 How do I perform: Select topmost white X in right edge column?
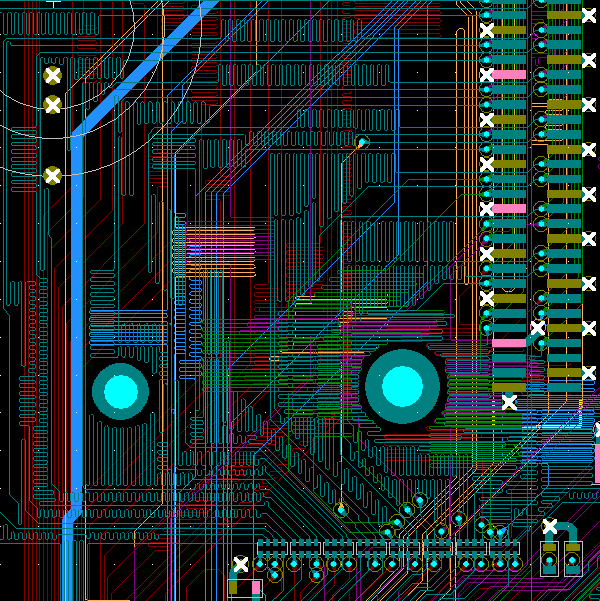click(x=588, y=15)
